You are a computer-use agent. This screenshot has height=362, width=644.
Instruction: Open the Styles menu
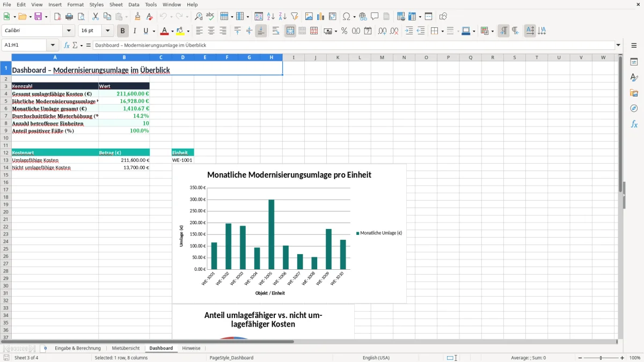[x=97, y=4]
